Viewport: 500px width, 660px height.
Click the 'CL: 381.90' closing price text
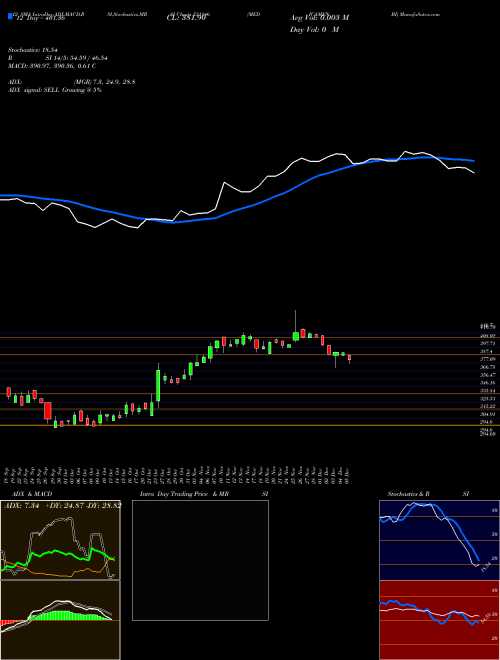186,18
